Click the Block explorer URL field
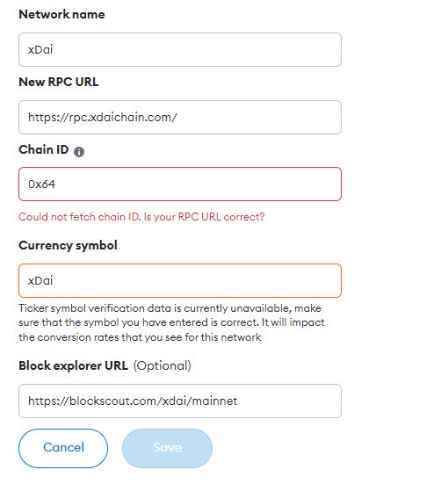This screenshot has width=448, height=484. pyautogui.click(x=180, y=401)
